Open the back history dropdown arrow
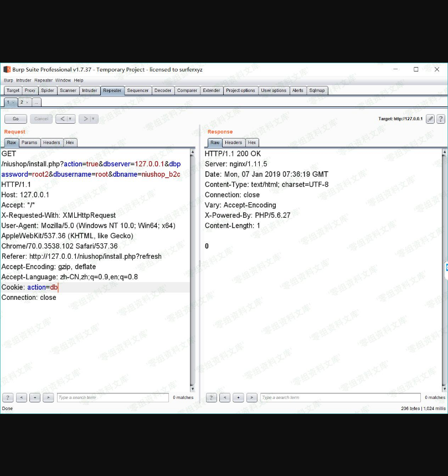Screen dimensions: 448x476 pos(70,119)
